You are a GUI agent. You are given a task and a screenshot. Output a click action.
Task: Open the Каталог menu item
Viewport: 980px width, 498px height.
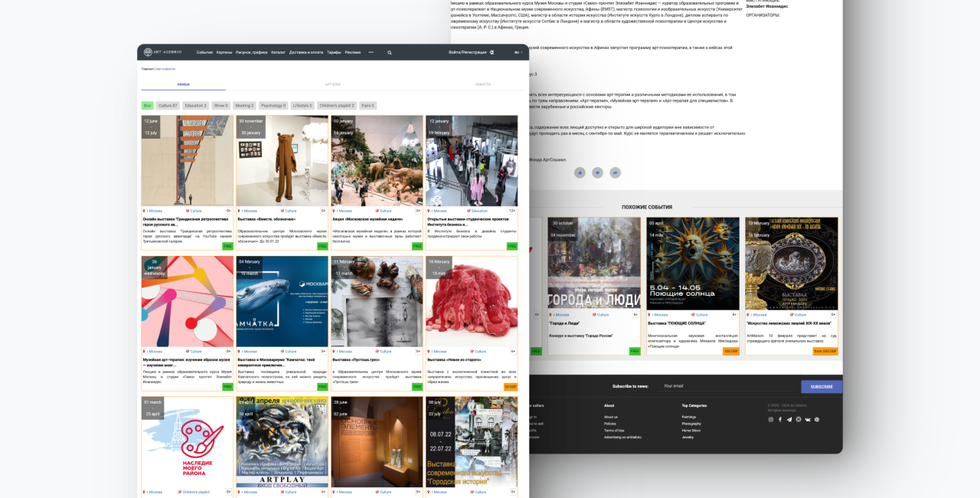[278, 52]
